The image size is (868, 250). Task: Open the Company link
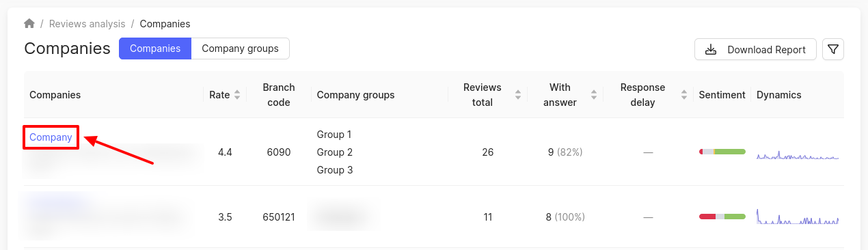tap(51, 137)
